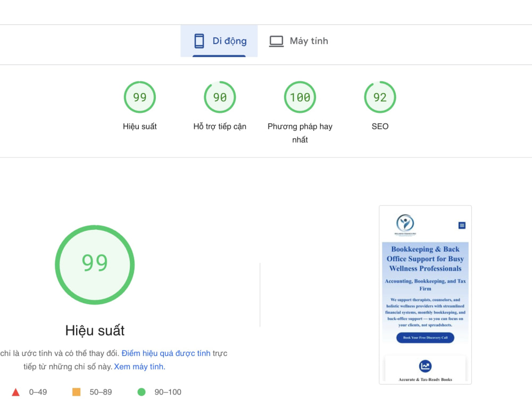Open the Hiệu suất score gauge 99
Image resolution: width=532 pixels, height=399 pixels.
(140, 97)
